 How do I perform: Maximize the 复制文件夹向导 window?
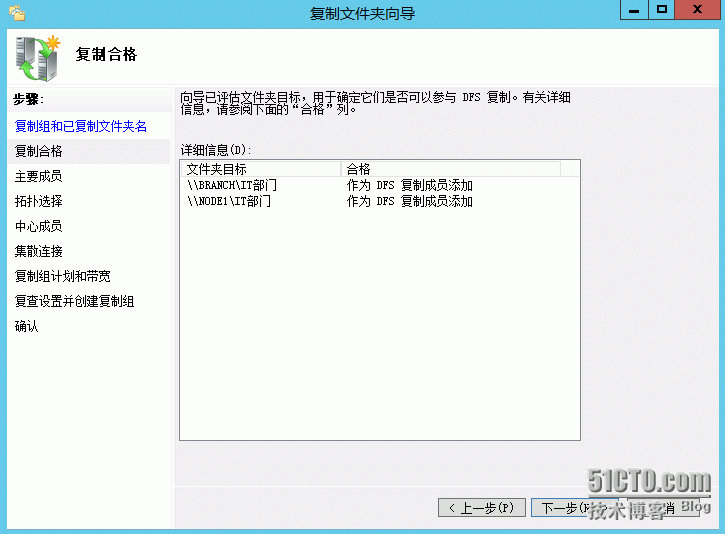(662, 10)
